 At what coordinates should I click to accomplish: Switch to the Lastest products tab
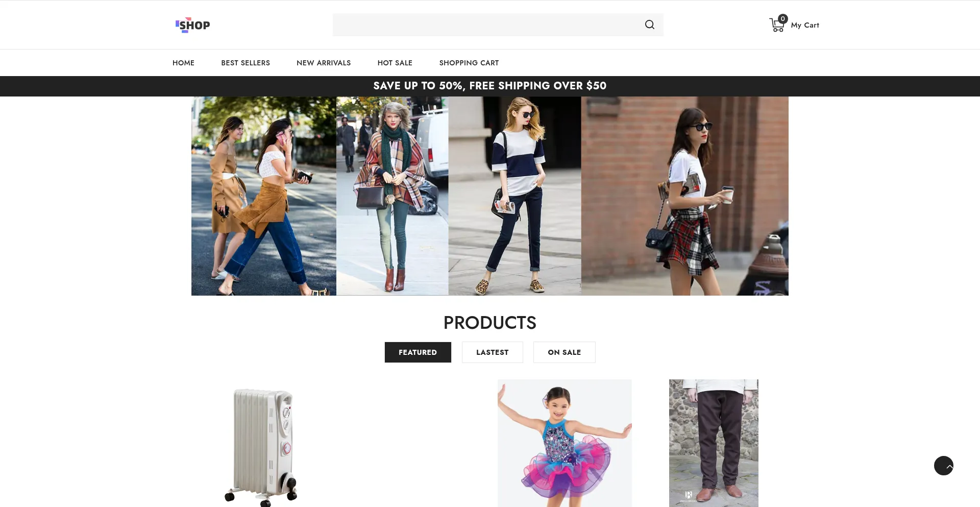[x=492, y=352]
